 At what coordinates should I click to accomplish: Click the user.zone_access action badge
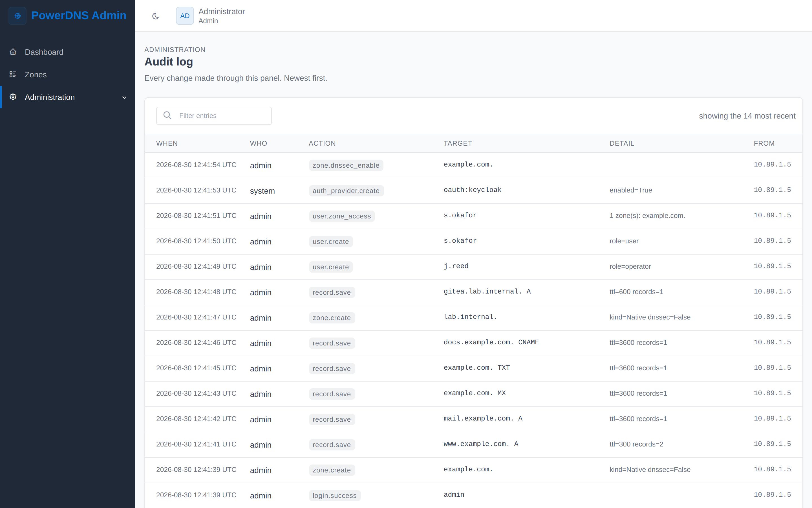(x=342, y=216)
